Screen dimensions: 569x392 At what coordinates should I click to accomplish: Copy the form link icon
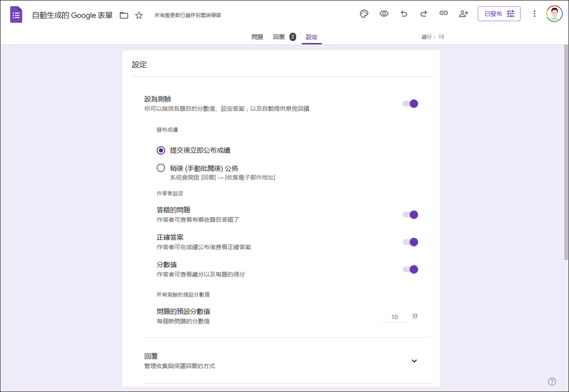click(443, 14)
